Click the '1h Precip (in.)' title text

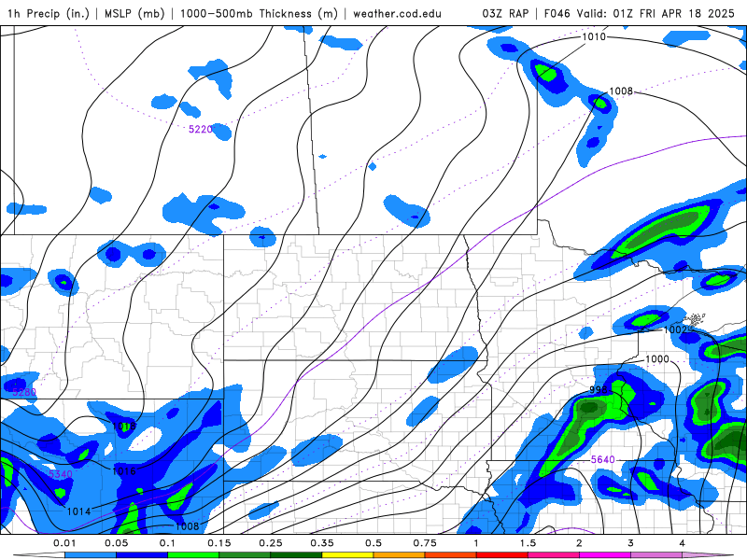point(48,13)
